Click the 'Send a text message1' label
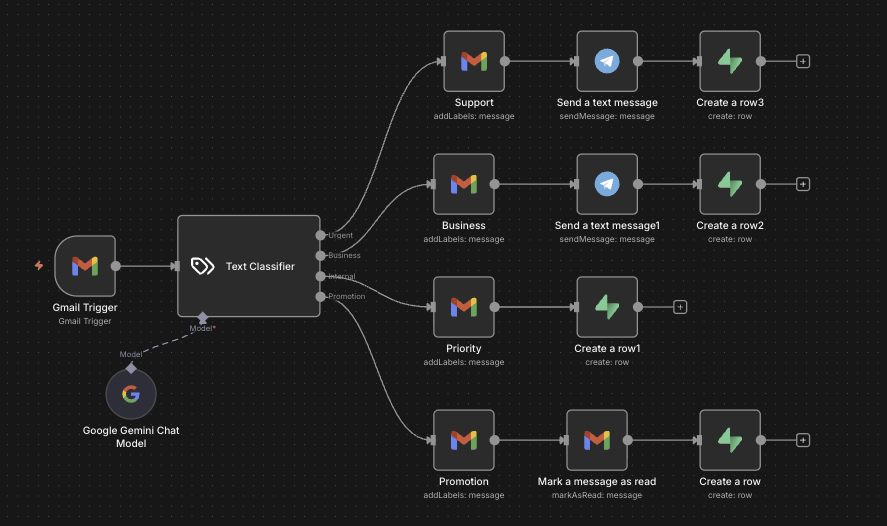The image size is (887, 526). click(x=607, y=226)
